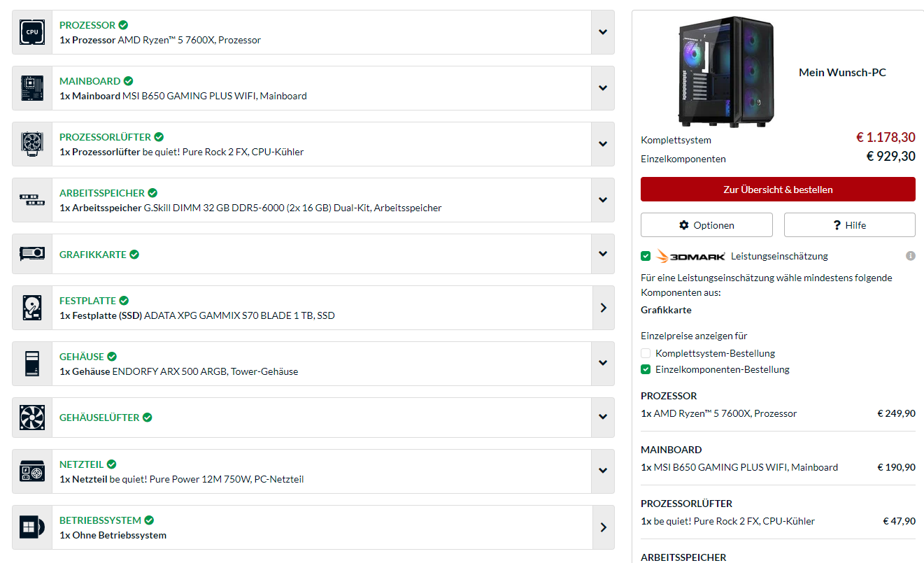Click the FESTPLATTE heading in component list

tap(87, 301)
